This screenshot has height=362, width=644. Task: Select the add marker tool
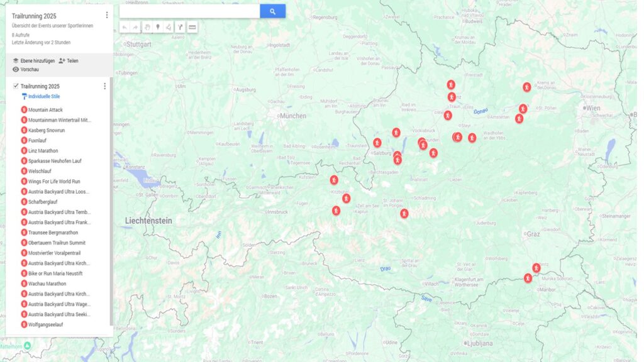coord(158,28)
